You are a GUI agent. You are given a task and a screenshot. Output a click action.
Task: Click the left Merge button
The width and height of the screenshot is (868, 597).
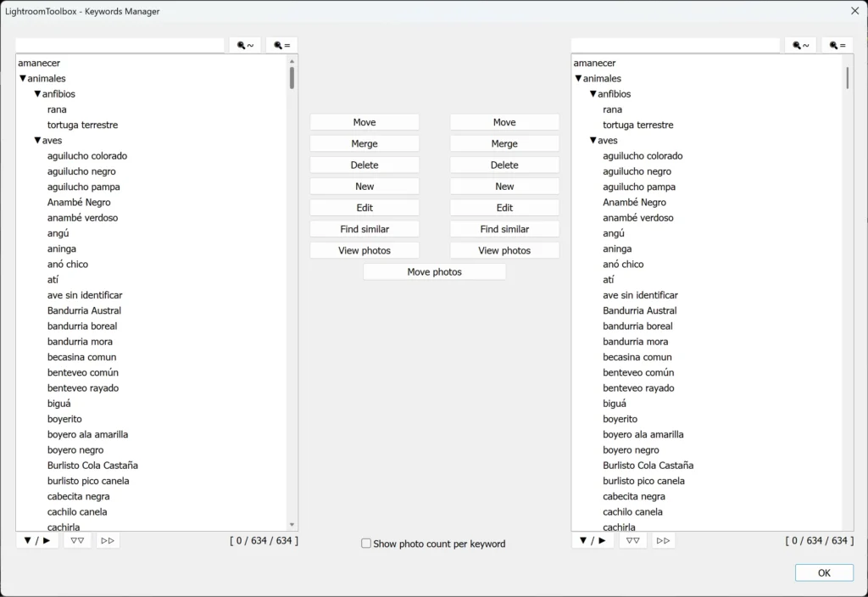(364, 144)
